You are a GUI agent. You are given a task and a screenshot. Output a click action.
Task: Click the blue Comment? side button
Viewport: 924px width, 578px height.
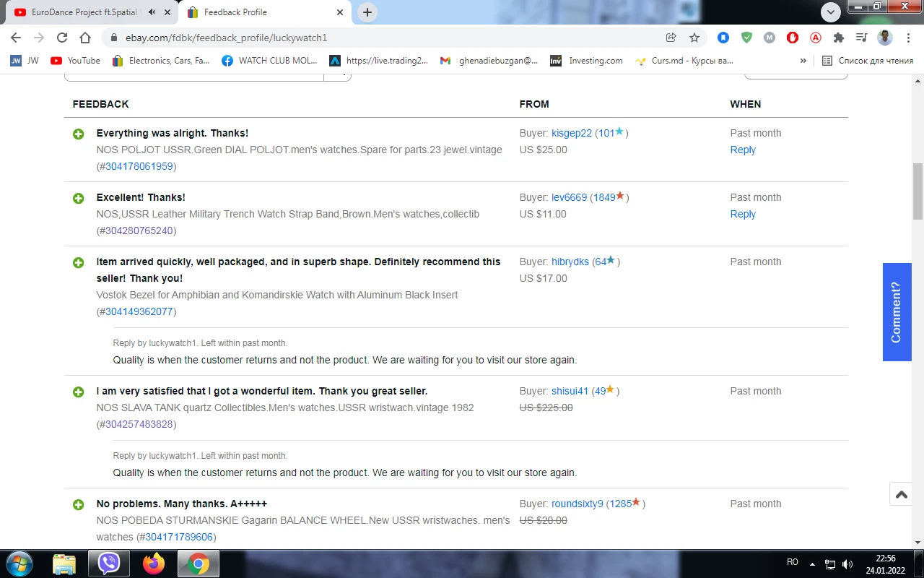coord(896,312)
